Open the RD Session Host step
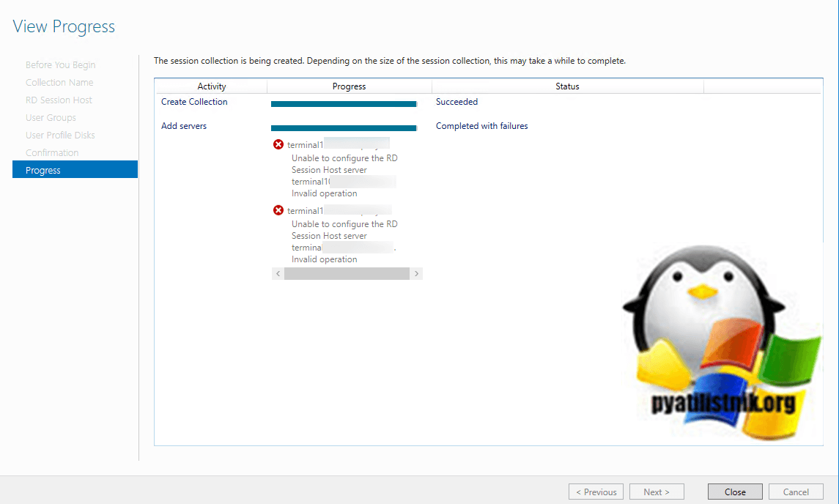Viewport: 839px width, 504px height. 59,100
